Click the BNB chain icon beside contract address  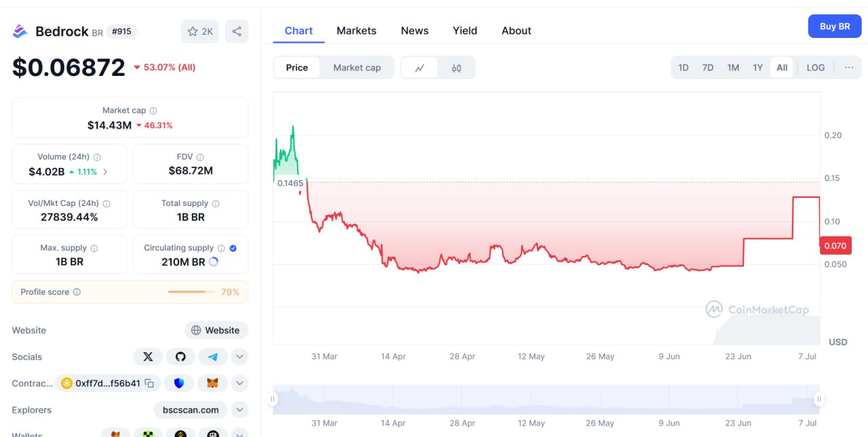click(x=66, y=383)
